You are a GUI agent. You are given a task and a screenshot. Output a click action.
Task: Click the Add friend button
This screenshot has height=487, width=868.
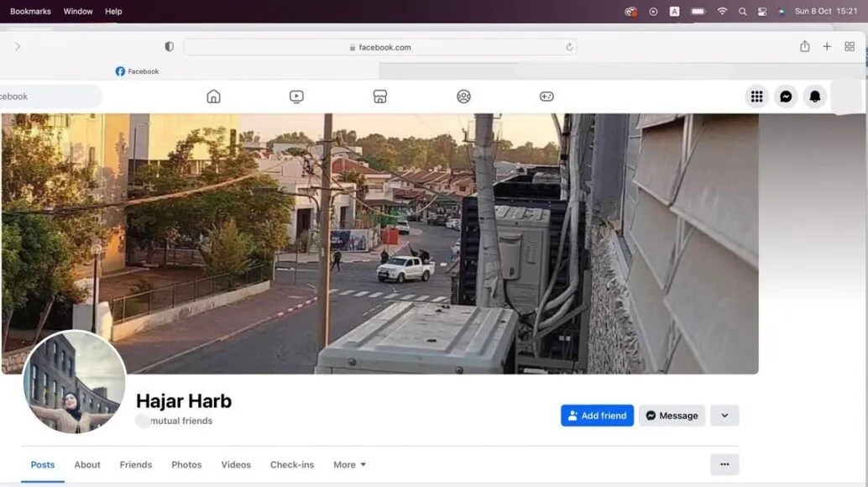pyautogui.click(x=597, y=416)
